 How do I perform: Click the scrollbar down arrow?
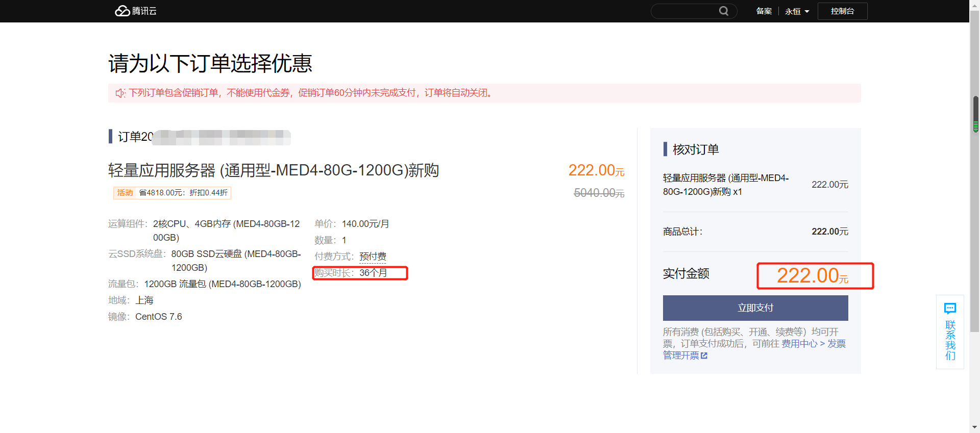pos(975,427)
